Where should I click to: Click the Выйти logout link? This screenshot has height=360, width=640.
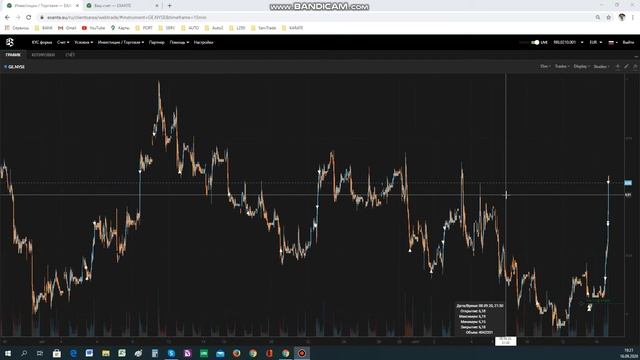[628, 42]
